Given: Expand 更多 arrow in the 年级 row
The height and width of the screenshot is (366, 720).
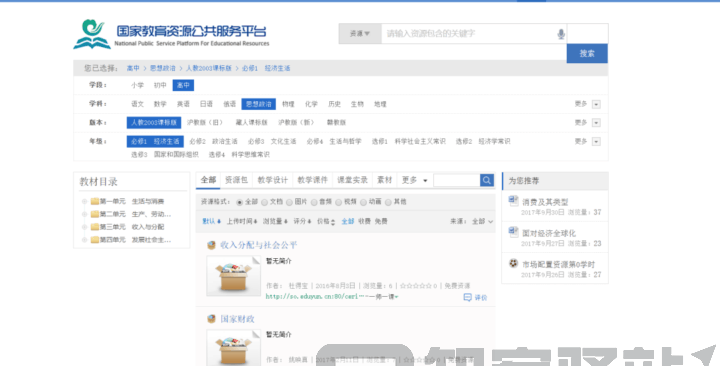Looking at the screenshot, I should (x=596, y=141).
